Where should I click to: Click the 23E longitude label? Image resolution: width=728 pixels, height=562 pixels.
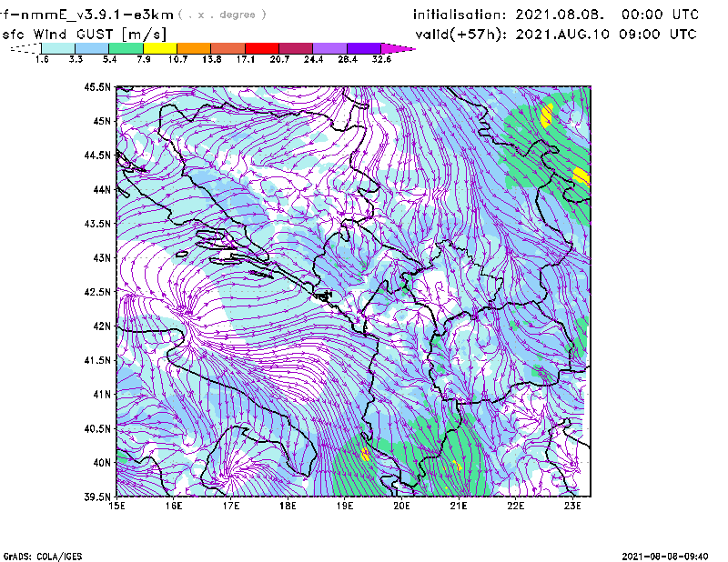(572, 506)
